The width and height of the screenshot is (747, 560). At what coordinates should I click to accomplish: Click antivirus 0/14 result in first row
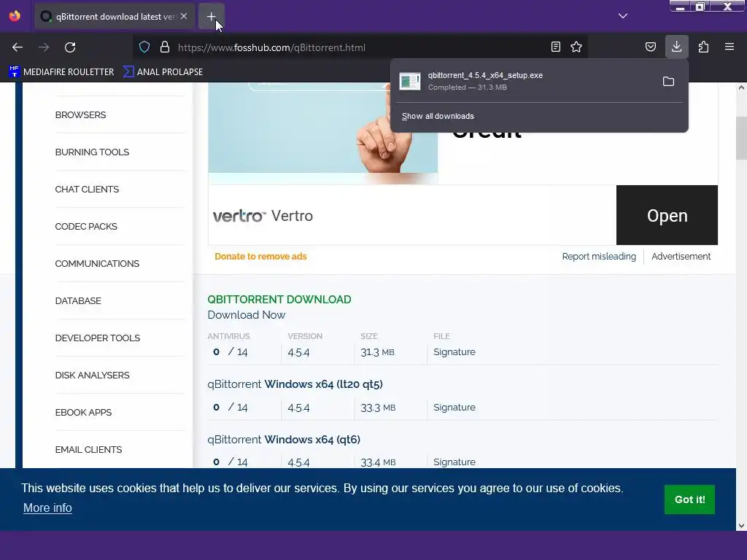pos(230,352)
